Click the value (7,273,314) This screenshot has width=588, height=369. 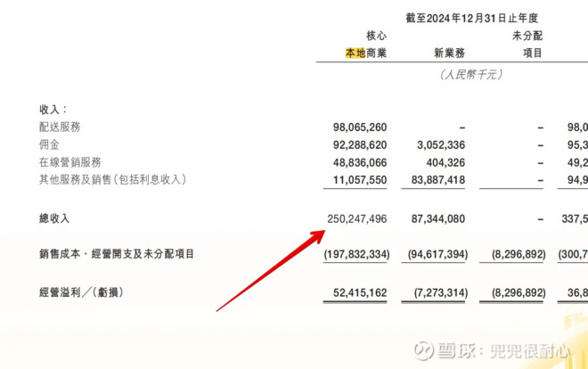coord(441,293)
